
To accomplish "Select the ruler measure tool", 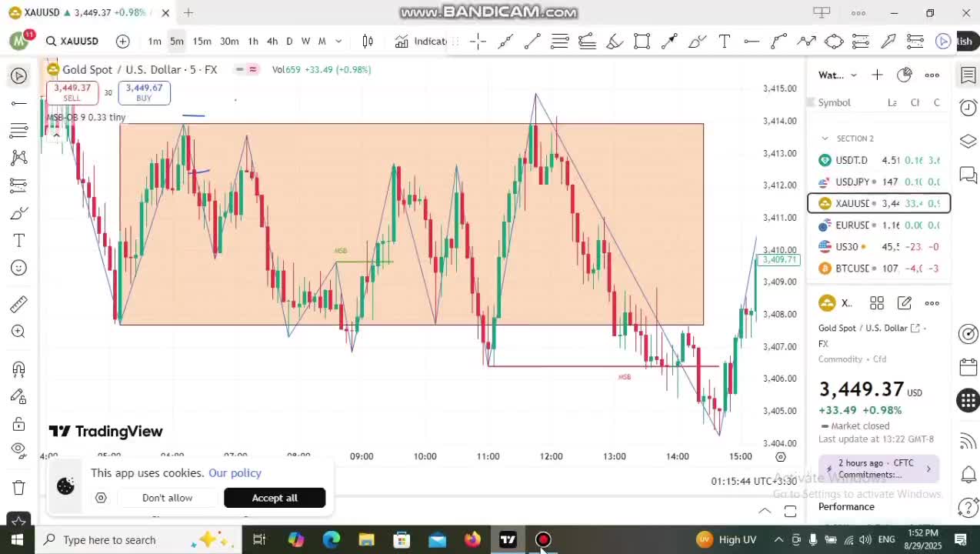I will point(19,305).
